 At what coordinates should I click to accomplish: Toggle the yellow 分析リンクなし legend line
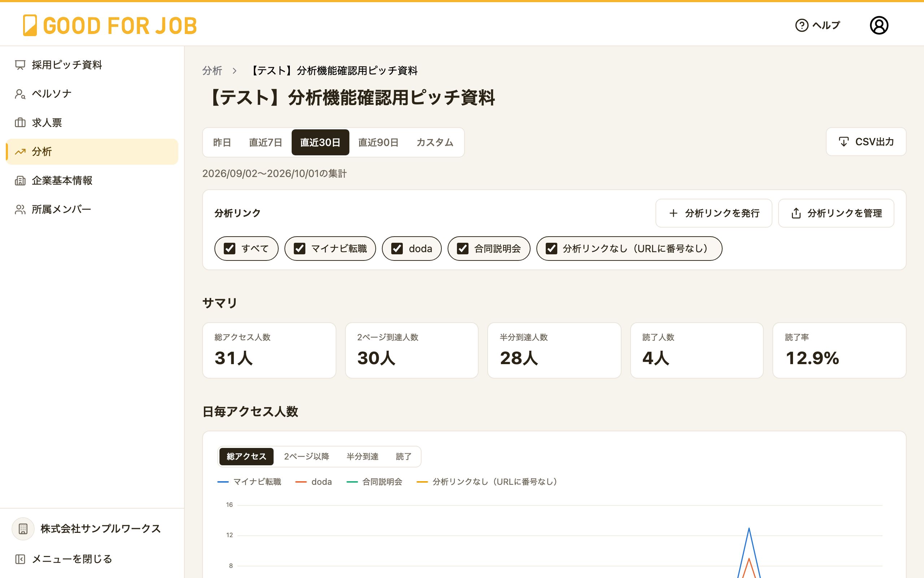coord(422,482)
